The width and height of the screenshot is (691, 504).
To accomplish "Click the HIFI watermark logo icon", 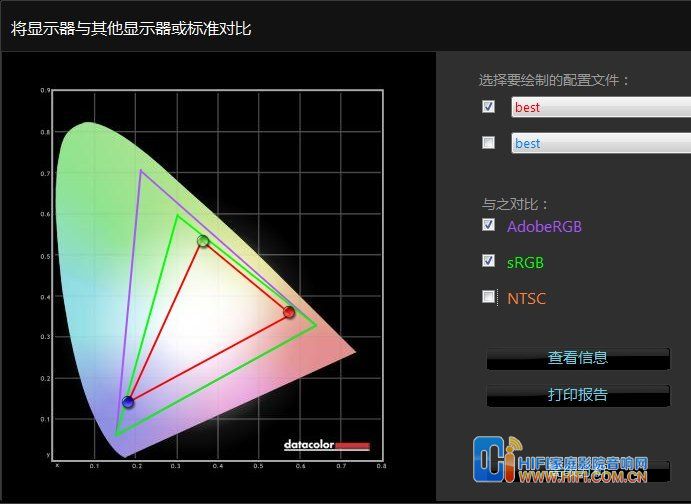I will (497, 463).
